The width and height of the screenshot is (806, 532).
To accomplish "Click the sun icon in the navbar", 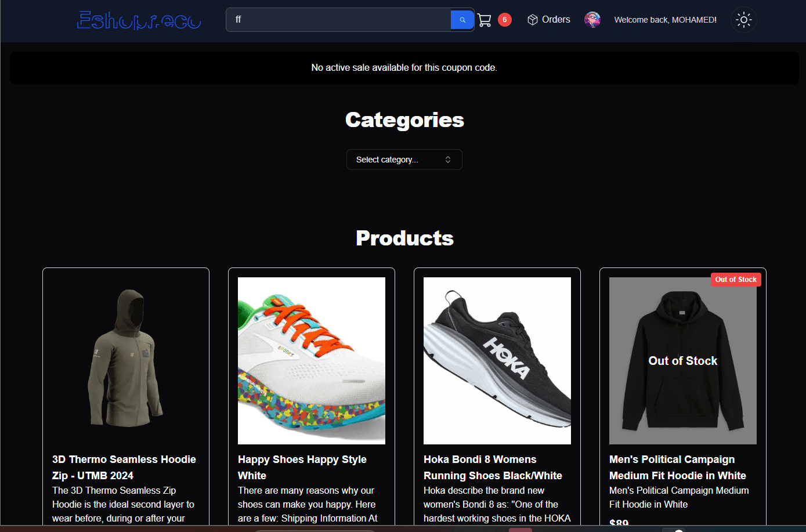I will 743,20.
